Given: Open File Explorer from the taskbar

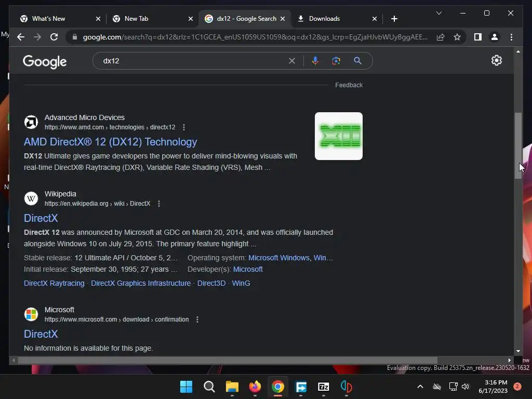Looking at the screenshot, I should pos(232,387).
